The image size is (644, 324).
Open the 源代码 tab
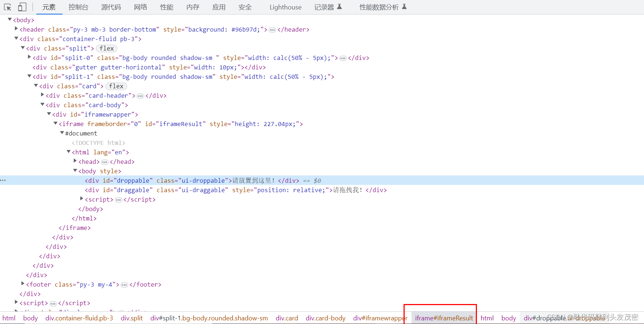coord(111,7)
